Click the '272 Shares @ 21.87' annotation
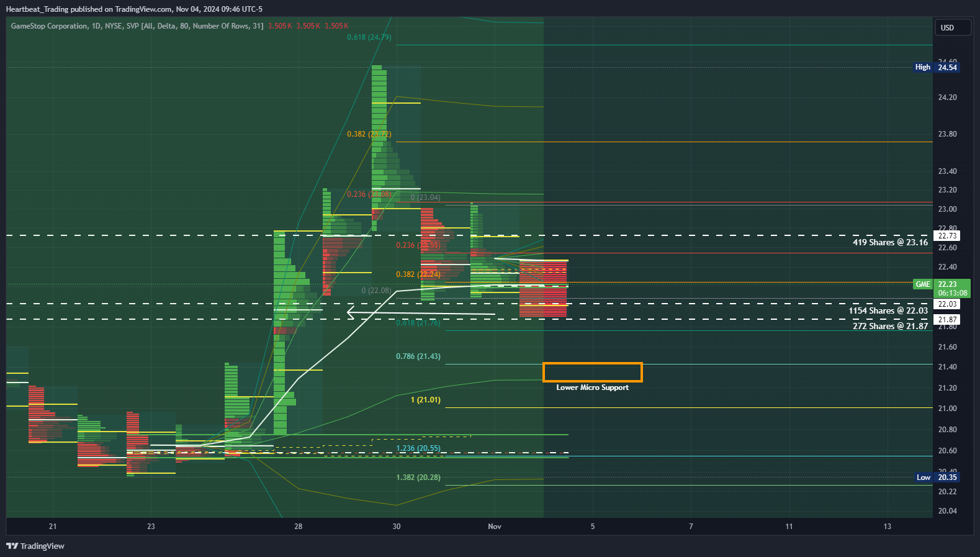This screenshot has height=557, width=980. point(890,326)
